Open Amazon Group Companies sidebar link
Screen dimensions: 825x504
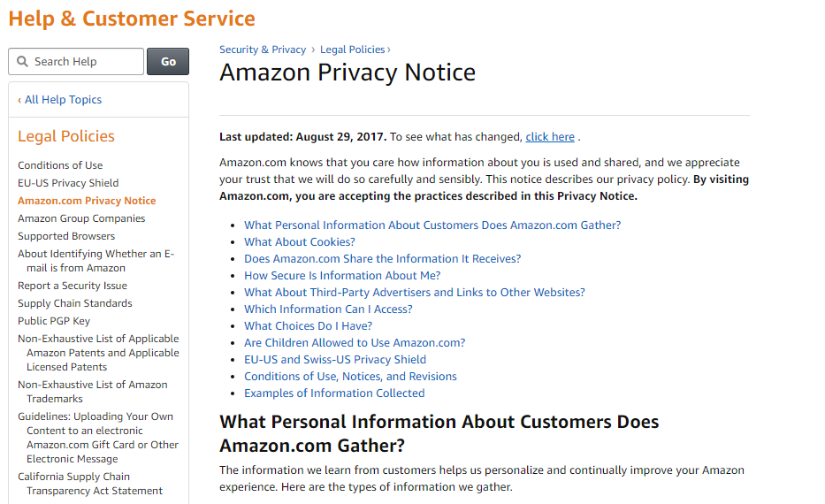[81, 218]
